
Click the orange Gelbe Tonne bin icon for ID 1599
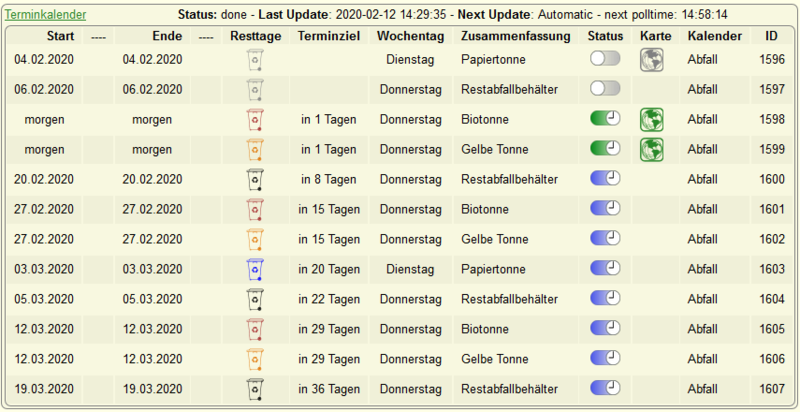(x=255, y=149)
